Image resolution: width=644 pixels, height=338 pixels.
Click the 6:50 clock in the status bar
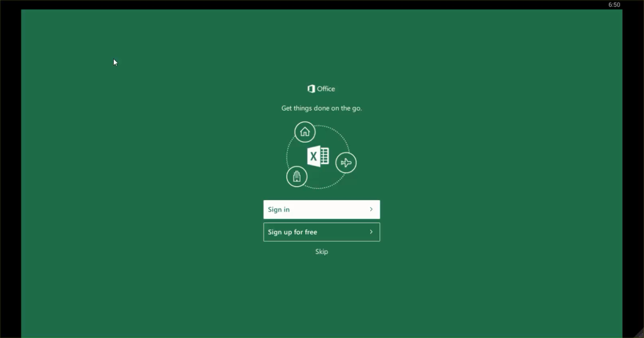[613, 4]
